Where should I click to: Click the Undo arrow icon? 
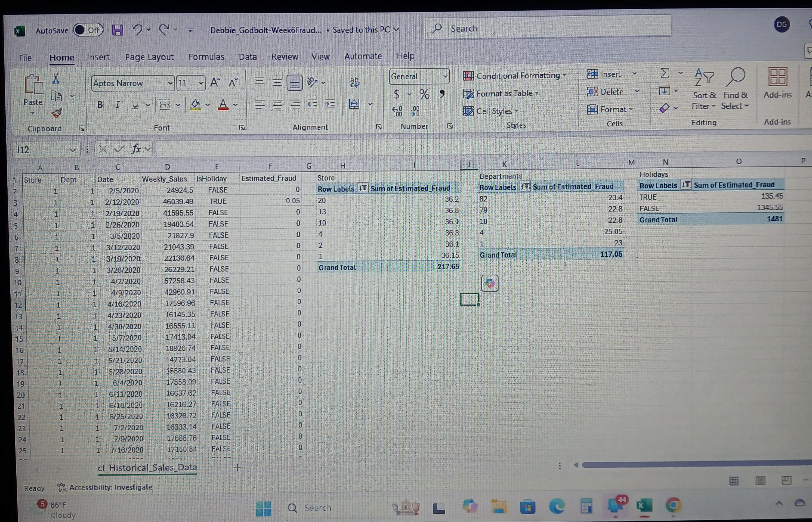137,30
